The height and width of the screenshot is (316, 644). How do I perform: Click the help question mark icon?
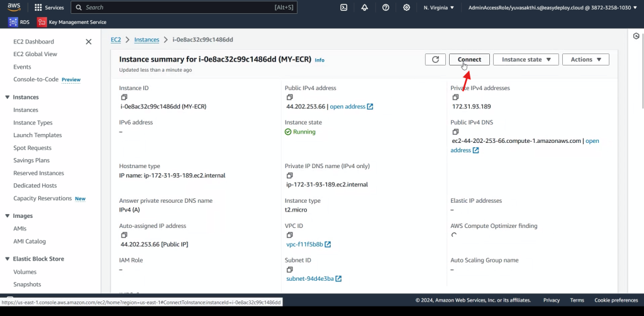coord(386,8)
